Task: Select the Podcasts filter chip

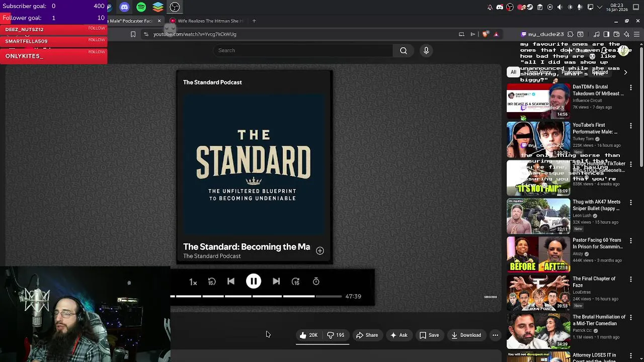Action: pos(572,72)
